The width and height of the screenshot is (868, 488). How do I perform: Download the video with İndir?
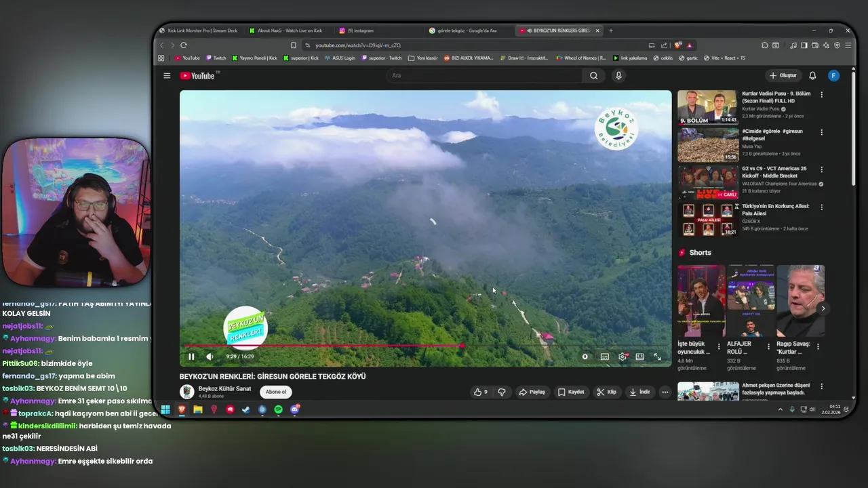point(639,392)
